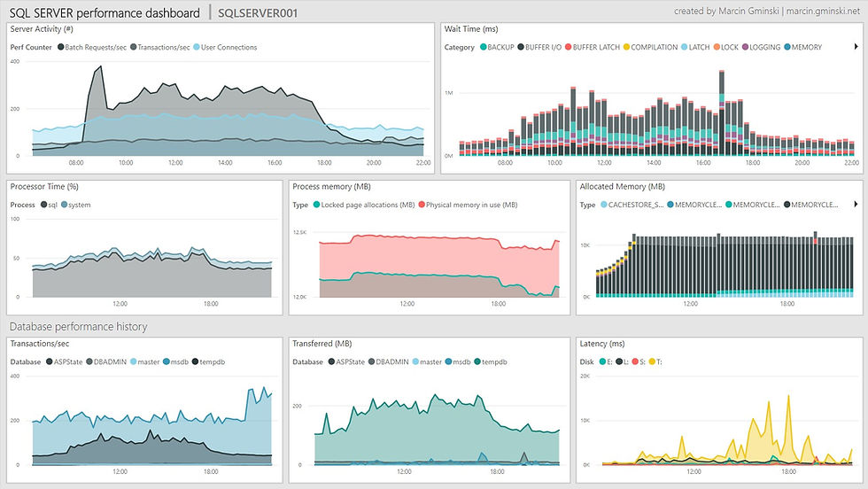Click LOGGING wait category legend
Viewport: 868px width, 489px height.
[x=761, y=47]
